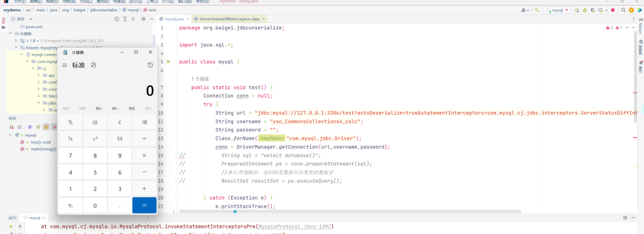Toggle the +/- sign on the calculator
This screenshot has height=234, width=644.
[70, 206]
